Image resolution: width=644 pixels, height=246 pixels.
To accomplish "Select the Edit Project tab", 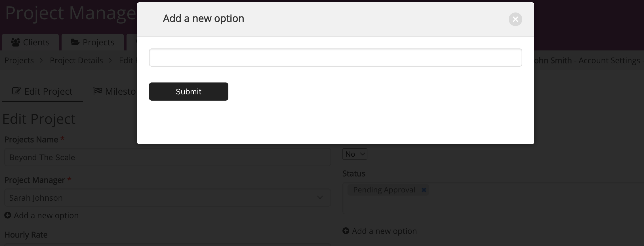I will pyautogui.click(x=42, y=92).
